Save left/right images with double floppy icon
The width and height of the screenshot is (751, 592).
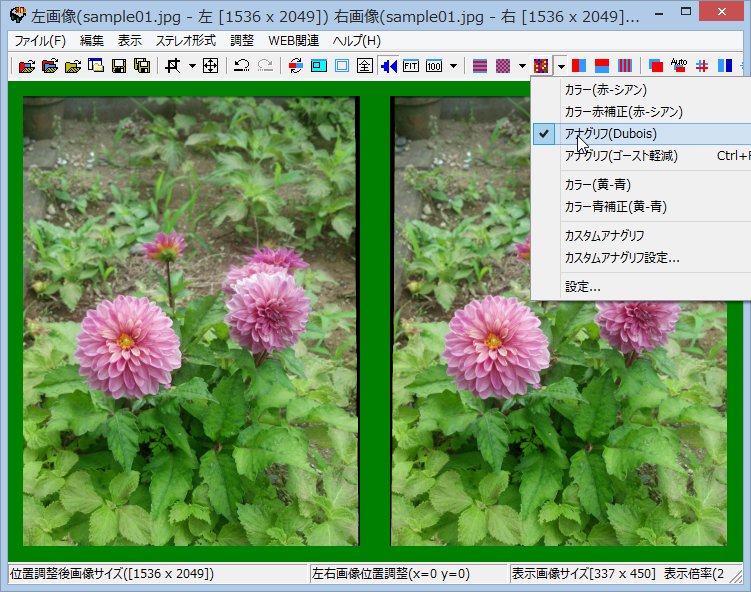[x=142, y=66]
